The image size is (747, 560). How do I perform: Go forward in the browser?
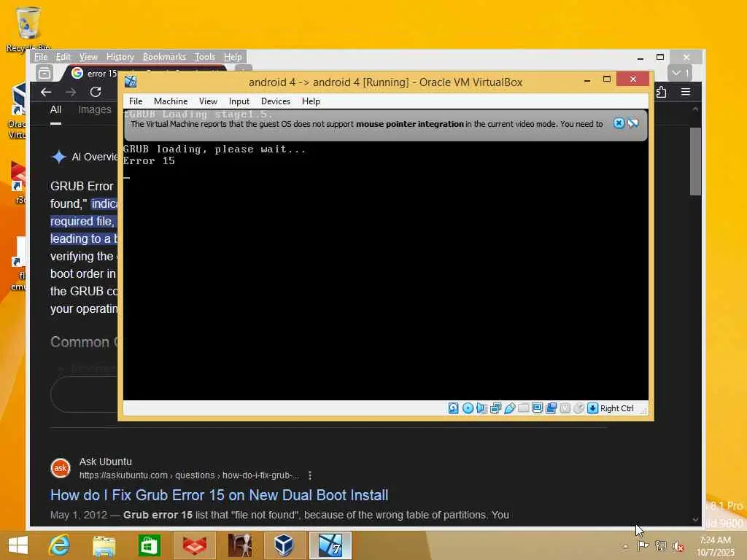tap(71, 92)
